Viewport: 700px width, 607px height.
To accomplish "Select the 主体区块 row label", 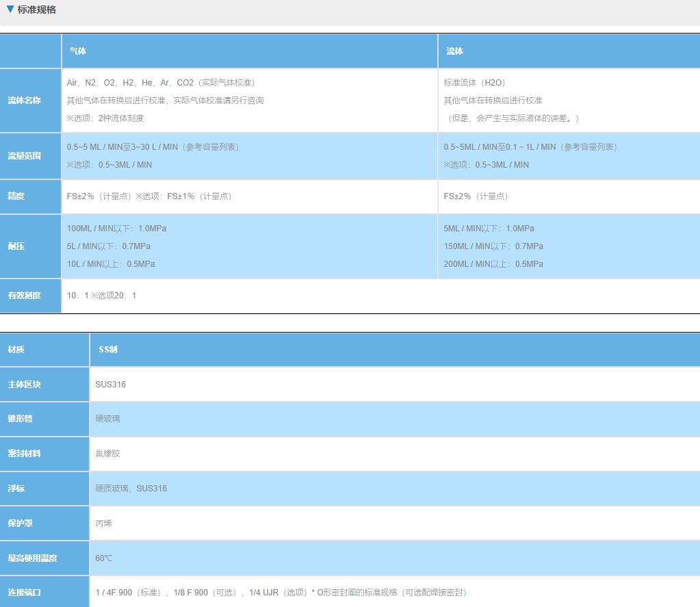I will pyautogui.click(x=25, y=385).
